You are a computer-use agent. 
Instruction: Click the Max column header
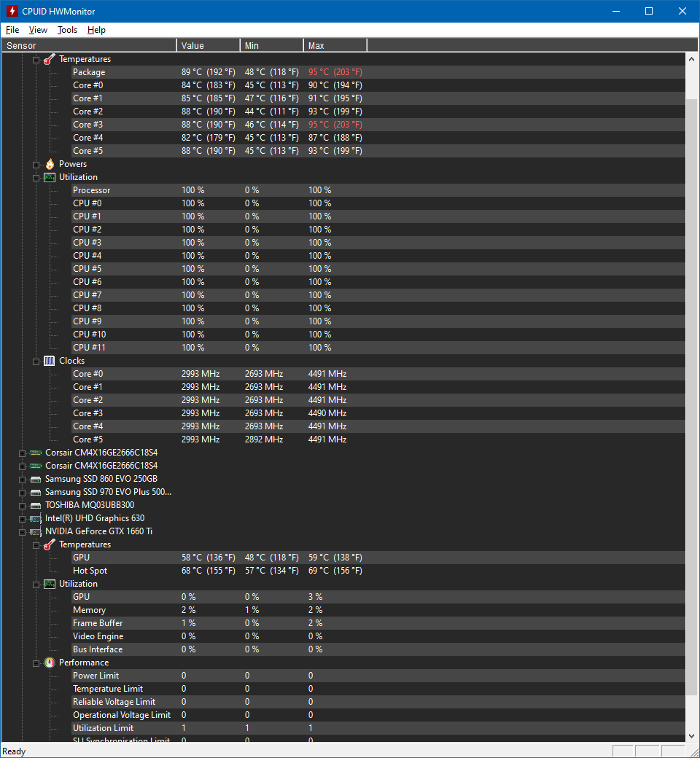coord(335,45)
